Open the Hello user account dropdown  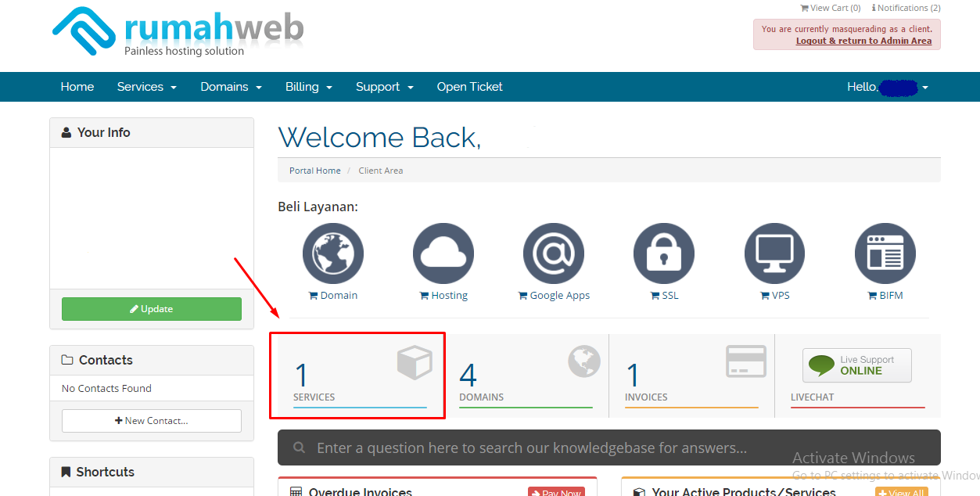click(888, 87)
